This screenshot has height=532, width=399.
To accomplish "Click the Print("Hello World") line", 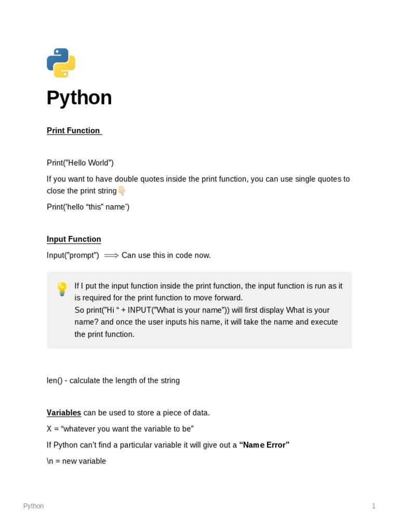I will click(80, 163).
